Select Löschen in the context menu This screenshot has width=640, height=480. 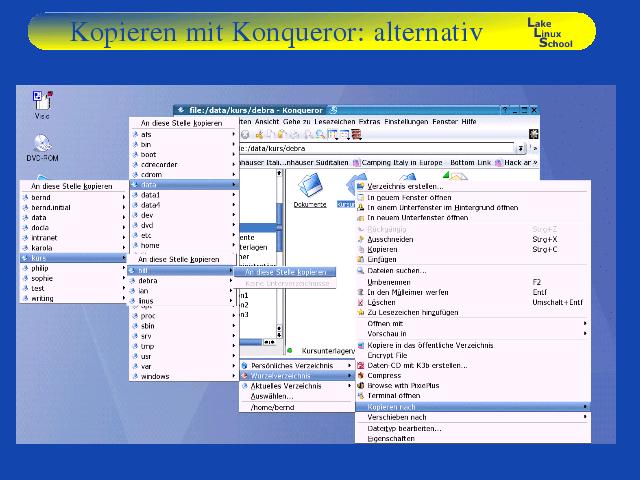[x=473, y=302]
